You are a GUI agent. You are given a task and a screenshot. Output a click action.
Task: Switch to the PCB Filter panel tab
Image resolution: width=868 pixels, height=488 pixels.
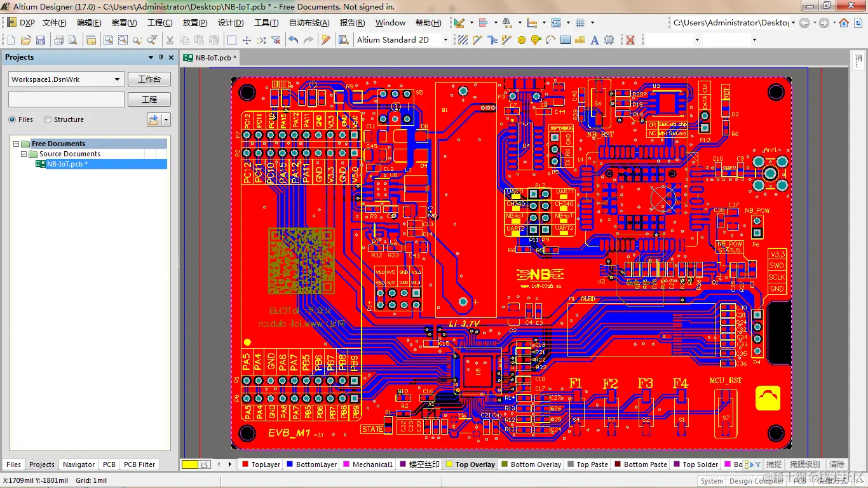139,464
